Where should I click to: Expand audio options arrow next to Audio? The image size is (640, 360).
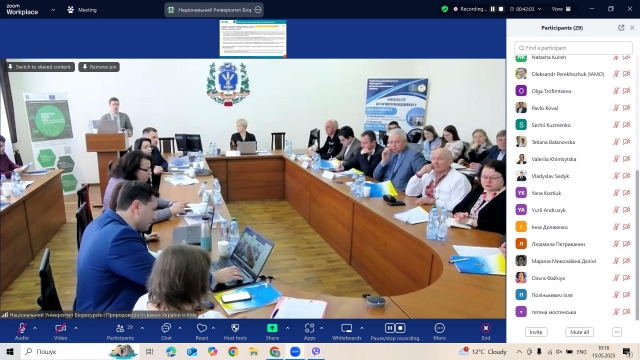tap(35, 328)
